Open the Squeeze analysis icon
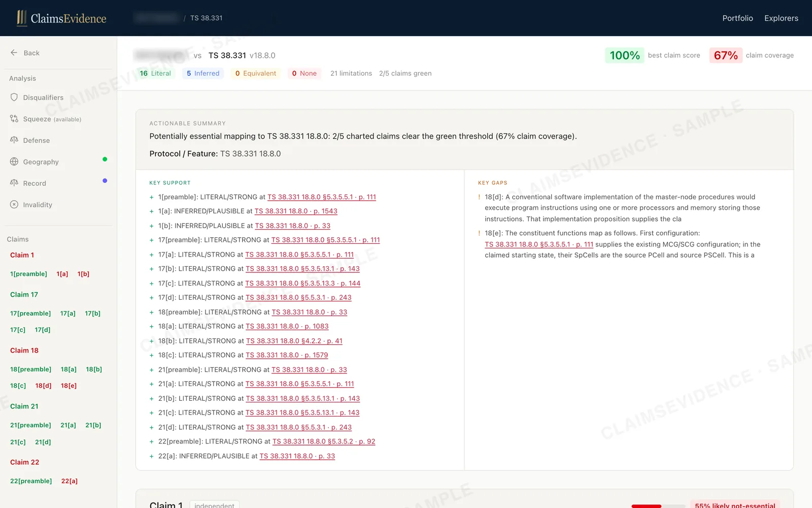This screenshot has height=508, width=812. [x=14, y=119]
